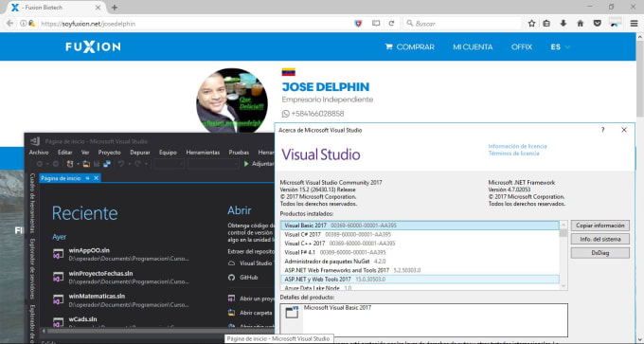Pin the Página de inicio tab
The width and height of the screenshot is (644, 344).
(87, 178)
